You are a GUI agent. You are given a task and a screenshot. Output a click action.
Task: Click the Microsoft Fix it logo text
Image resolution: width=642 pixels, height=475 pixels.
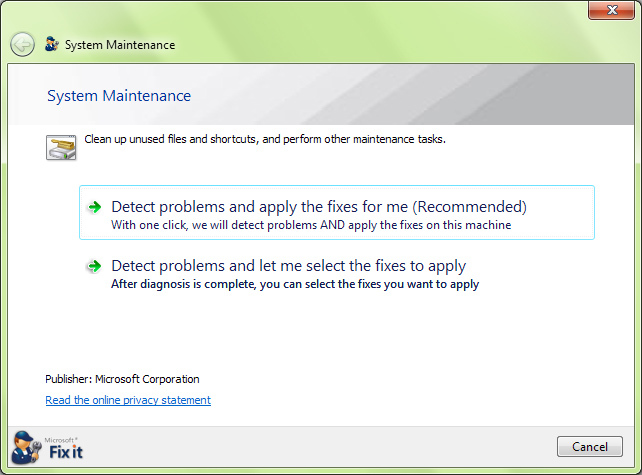tap(66, 452)
